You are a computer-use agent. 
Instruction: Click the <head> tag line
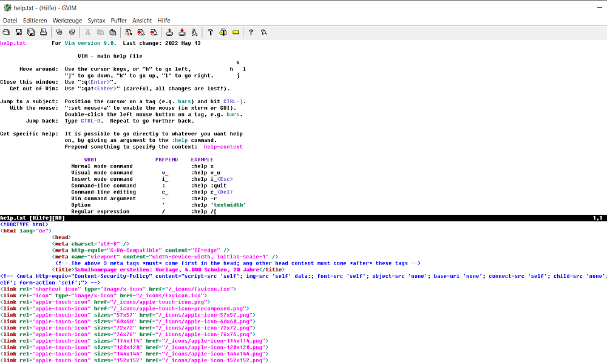61,237
